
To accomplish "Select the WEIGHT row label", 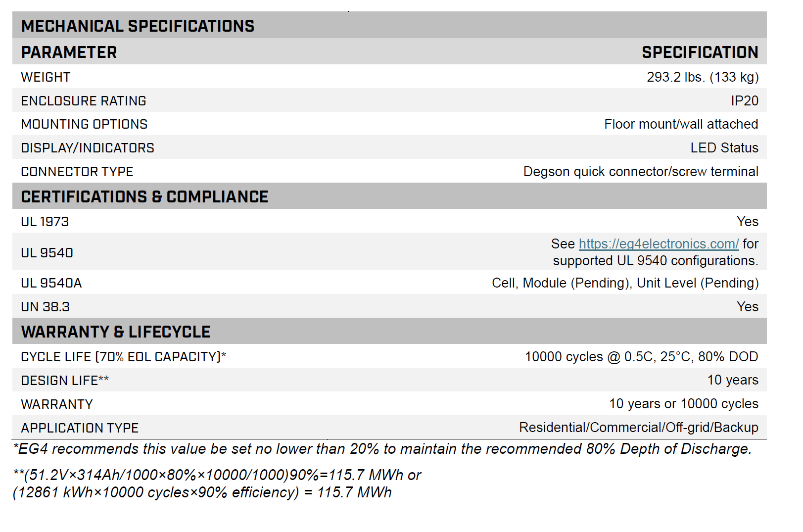I will point(46,77).
